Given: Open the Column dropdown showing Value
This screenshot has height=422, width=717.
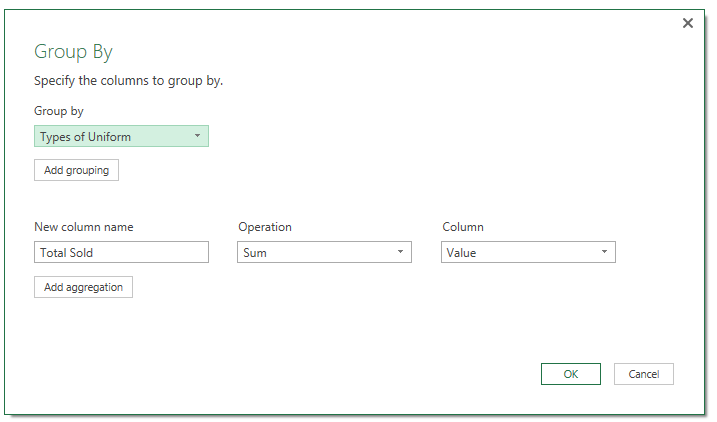Looking at the screenshot, I should [528, 252].
